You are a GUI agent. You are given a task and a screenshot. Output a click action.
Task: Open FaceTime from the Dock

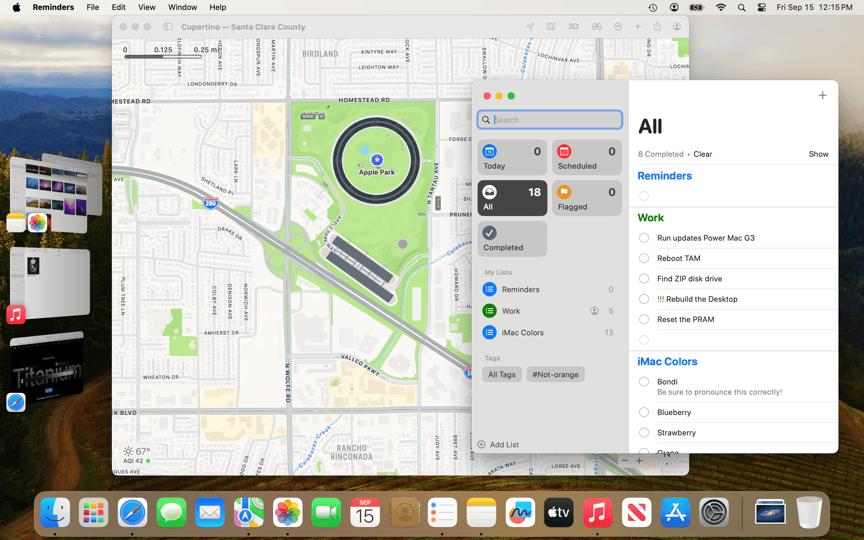click(x=326, y=513)
